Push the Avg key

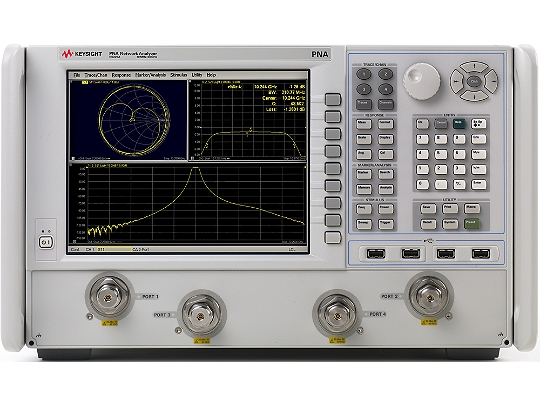364,154
